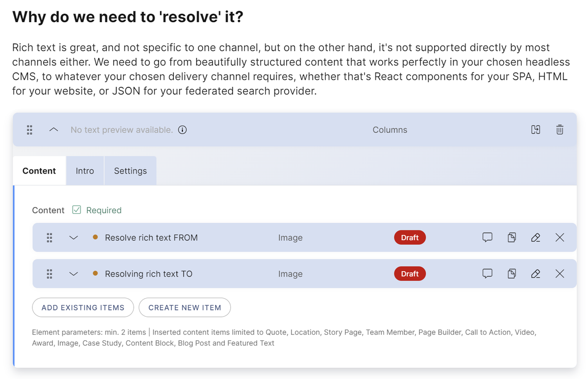The image size is (588, 379).
Task: Click the info icon beside No text preview
Action: coord(182,130)
